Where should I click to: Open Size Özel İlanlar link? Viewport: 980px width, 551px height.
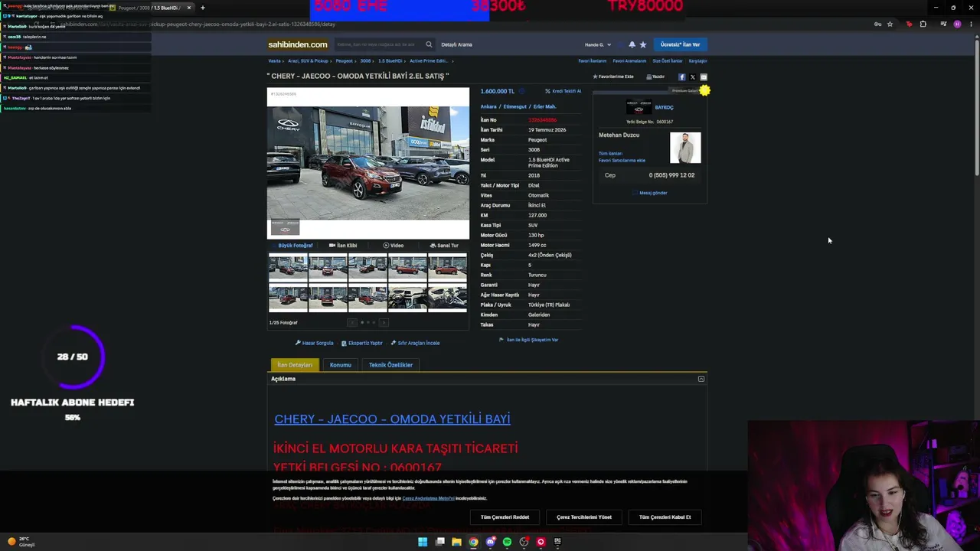tap(668, 61)
